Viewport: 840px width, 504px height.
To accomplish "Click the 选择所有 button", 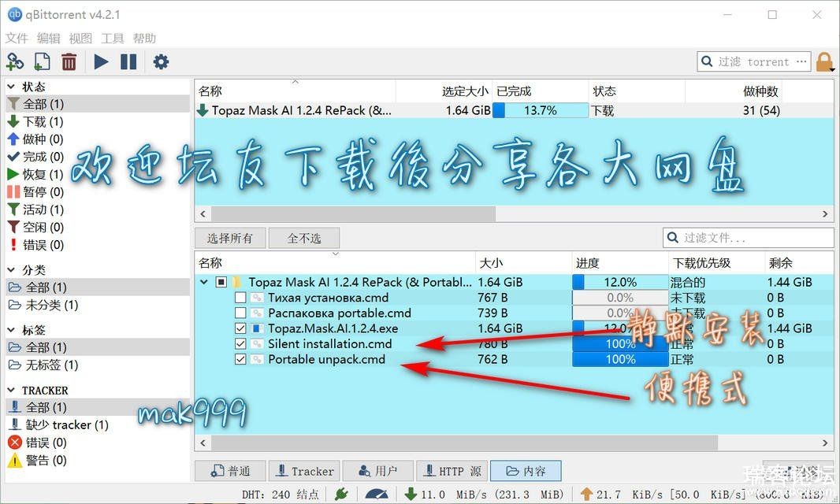I will pyautogui.click(x=230, y=239).
